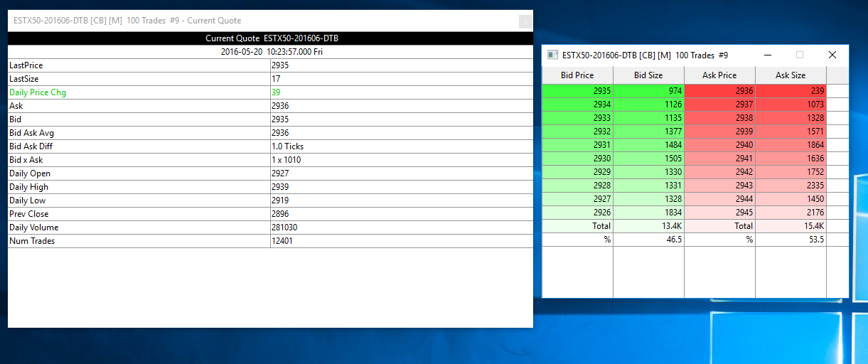868x364 pixels.
Task: Select Num Trades value 12401
Action: [x=282, y=241]
